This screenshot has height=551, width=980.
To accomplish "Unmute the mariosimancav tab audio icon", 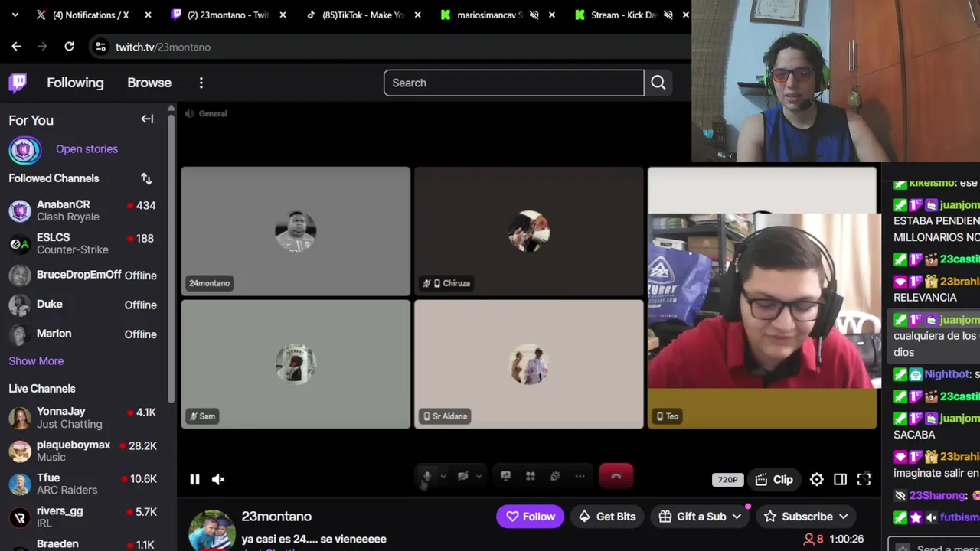I will [534, 15].
